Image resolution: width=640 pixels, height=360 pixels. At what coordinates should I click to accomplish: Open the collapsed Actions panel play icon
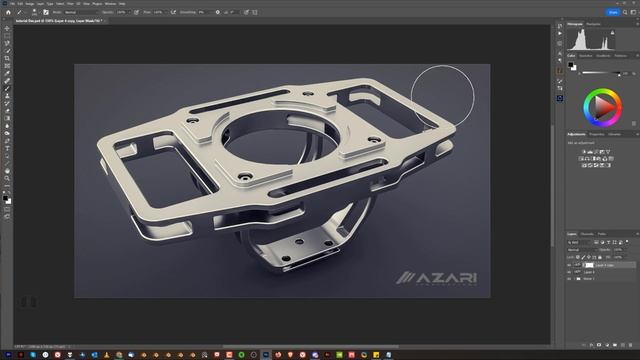pyautogui.click(x=560, y=33)
